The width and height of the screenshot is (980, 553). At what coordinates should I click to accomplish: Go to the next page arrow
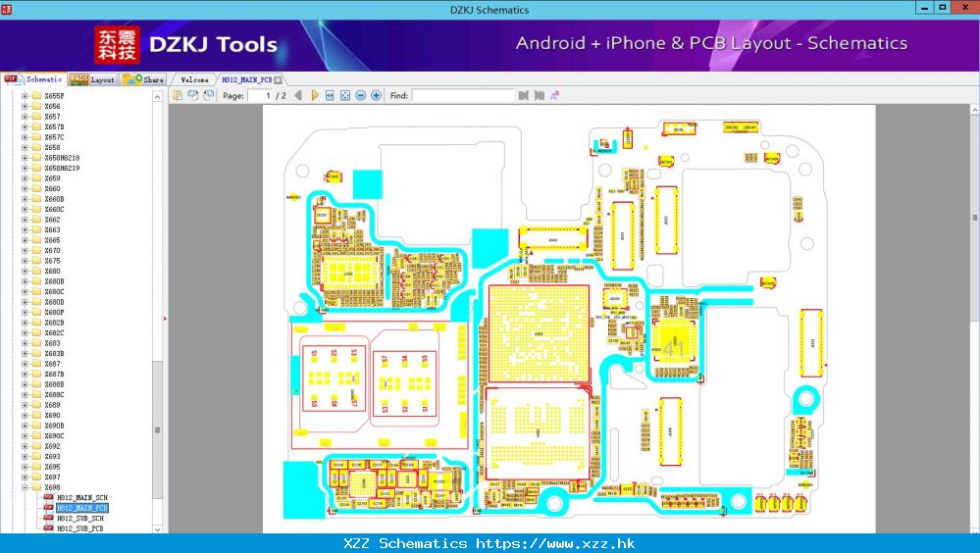pyautogui.click(x=314, y=95)
